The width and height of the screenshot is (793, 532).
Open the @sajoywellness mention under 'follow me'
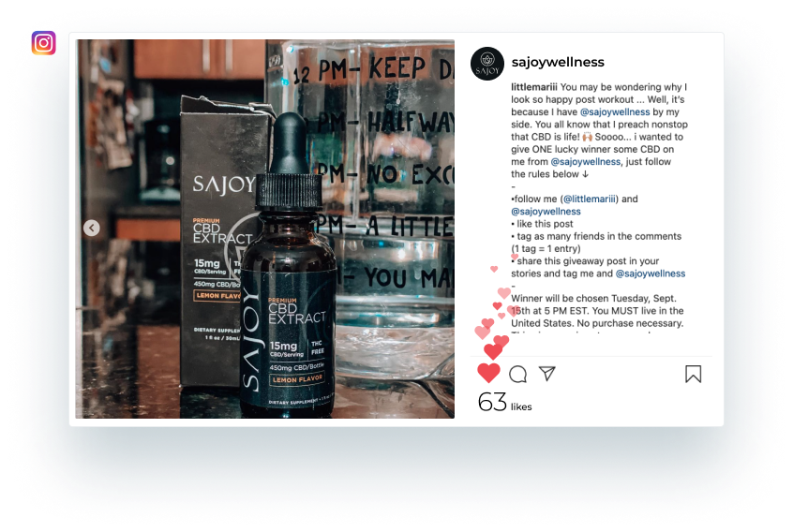pyautogui.click(x=546, y=211)
